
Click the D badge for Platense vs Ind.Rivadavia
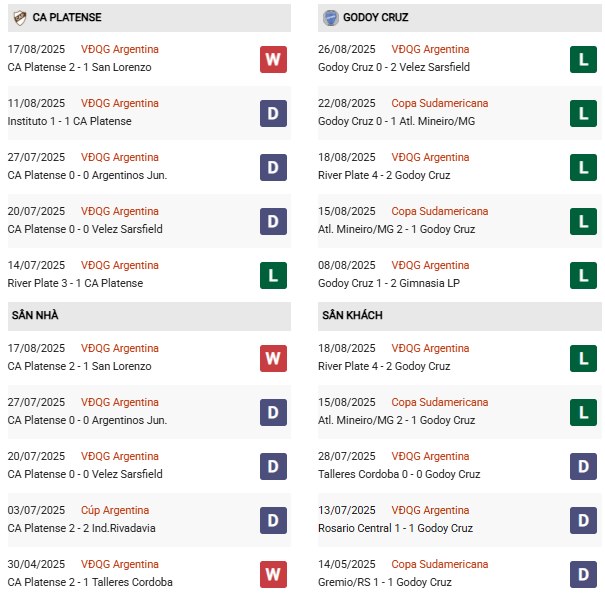[273, 520]
